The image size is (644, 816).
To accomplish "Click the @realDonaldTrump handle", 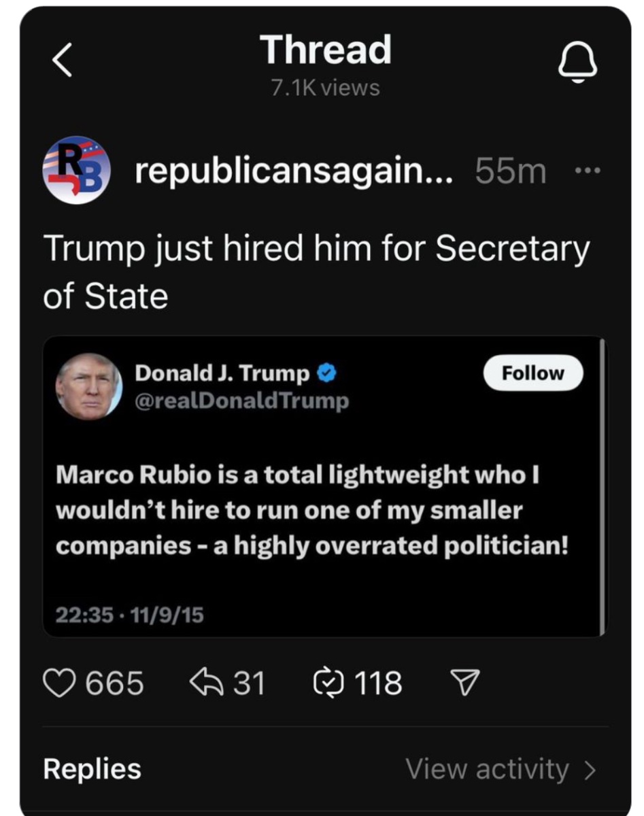I will (x=242, y=401).
